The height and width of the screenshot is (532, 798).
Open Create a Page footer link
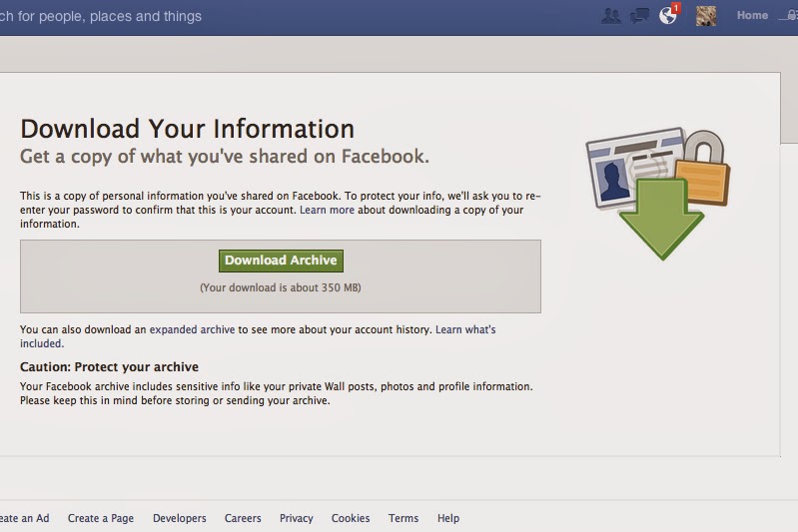[x=101, y=518]
